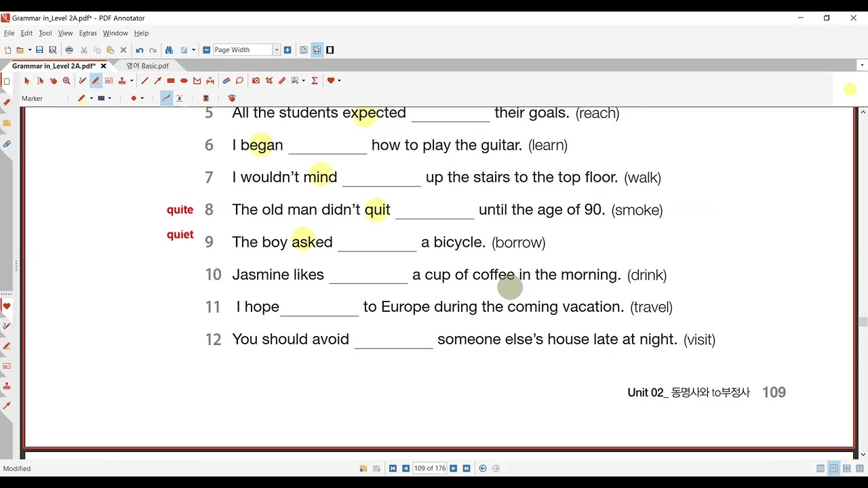
Task: Select the Rectangle shape tool
Action: click(x=171, y=81)
